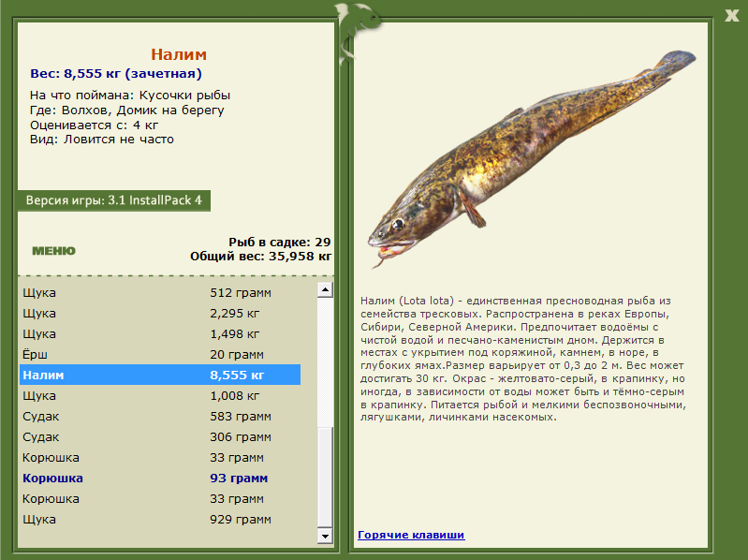Open the МЕНЮ button

pos(53,251)
